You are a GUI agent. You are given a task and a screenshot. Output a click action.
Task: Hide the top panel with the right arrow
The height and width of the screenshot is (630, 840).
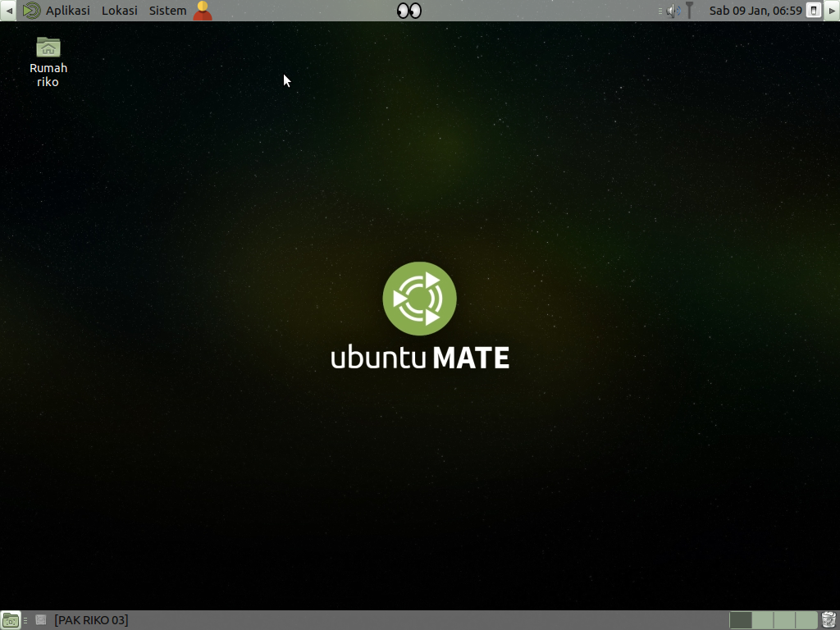point(832,10)
